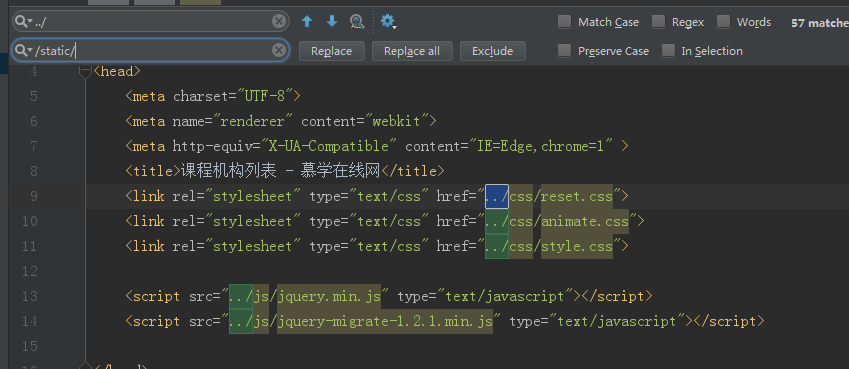The height and width of the screenshot is (369, 849).
Task: Collapse the <head> tag fold marker
Action: [86, 71]
